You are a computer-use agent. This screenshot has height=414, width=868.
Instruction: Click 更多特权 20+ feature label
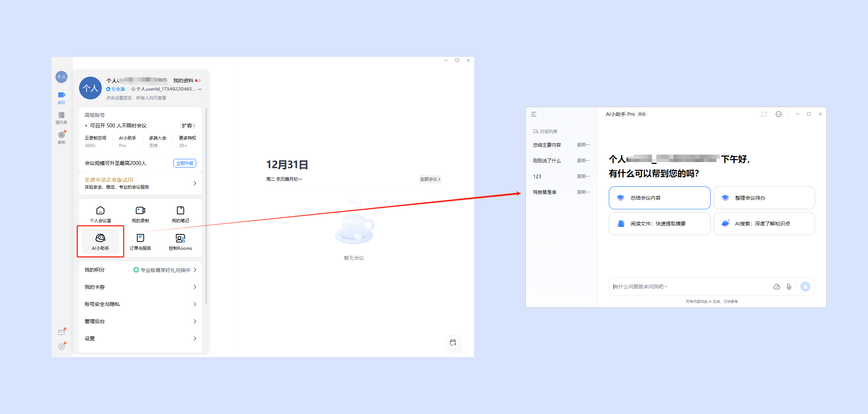pos(188,142)
